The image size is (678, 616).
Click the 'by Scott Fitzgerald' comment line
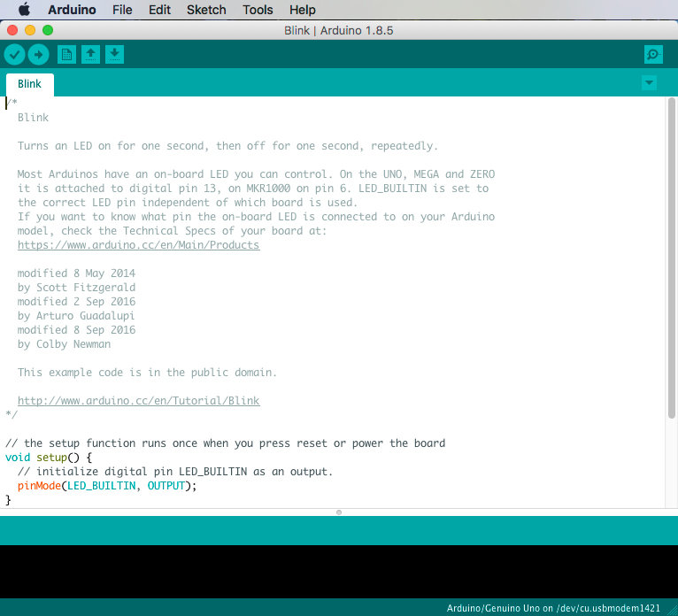coord(76,288)
